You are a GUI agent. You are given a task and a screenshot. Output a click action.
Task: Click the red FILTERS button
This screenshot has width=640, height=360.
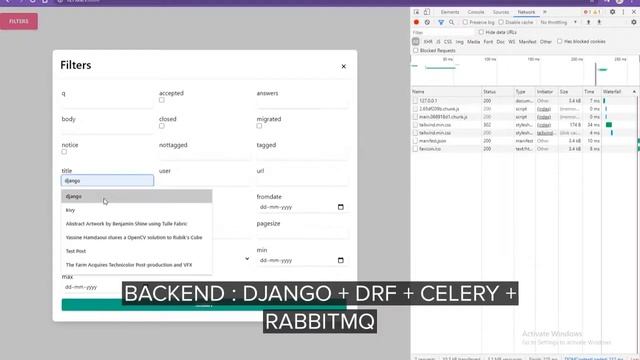[x=19, y=21]
